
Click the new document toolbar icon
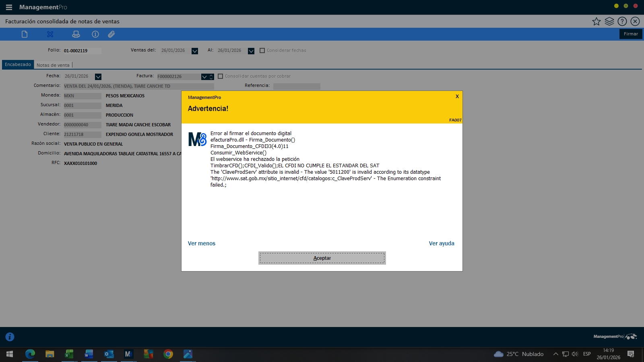pos(25,34)
